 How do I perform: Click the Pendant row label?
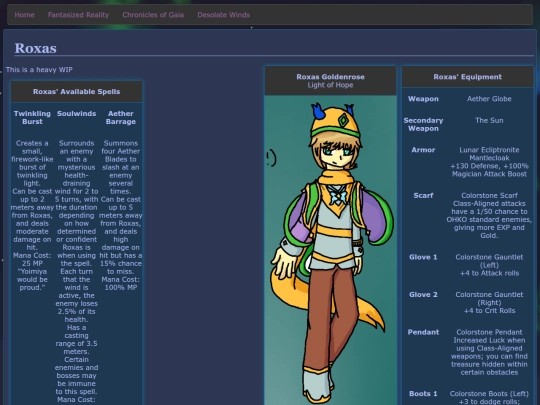coord(423,332)
